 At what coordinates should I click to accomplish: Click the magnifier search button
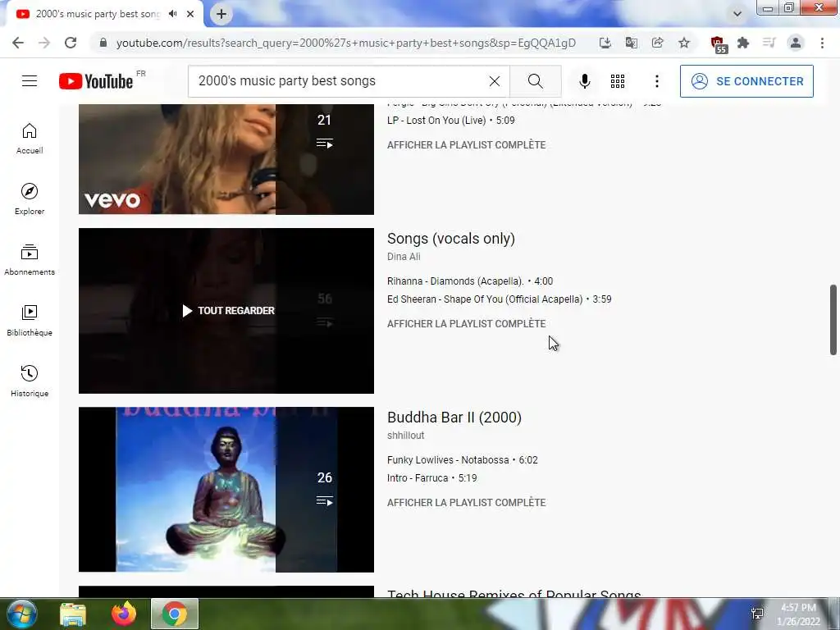click(x=535, y=81)
